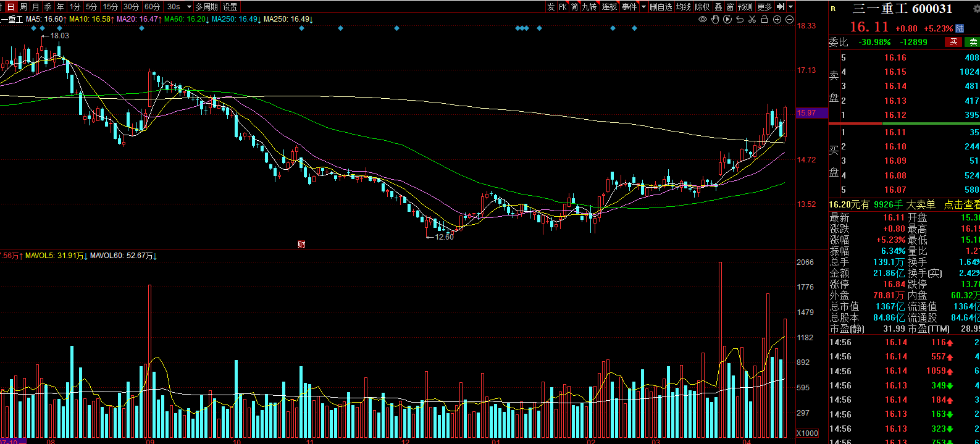
Task: Switch to 季 quarterly period tab
Action: point(48,7)
